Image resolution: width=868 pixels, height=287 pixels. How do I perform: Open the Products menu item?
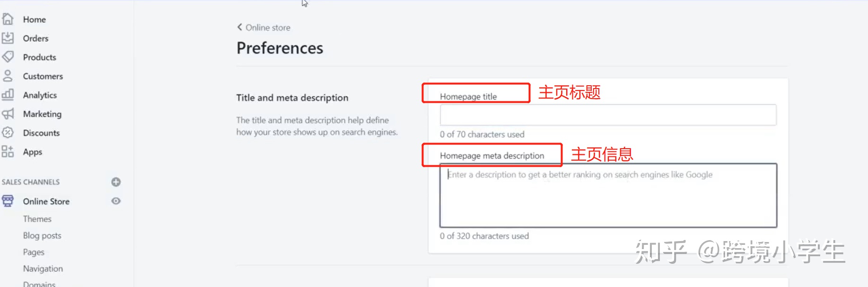click(x=40, y=57)
